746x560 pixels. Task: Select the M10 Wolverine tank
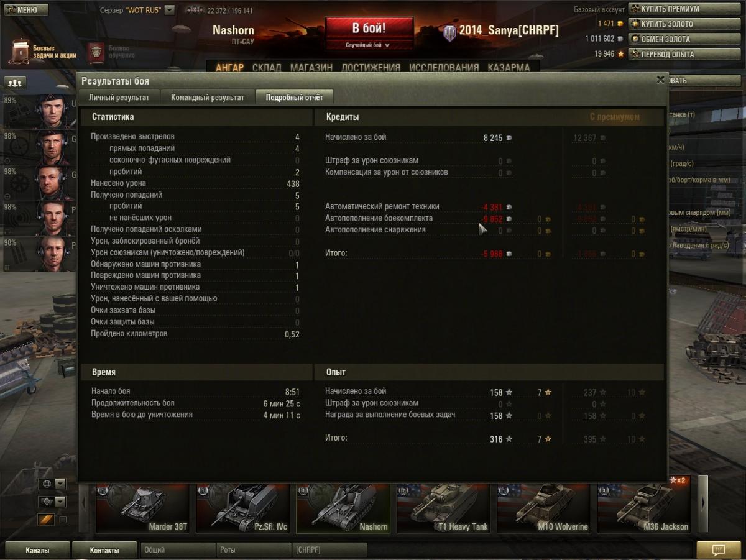pyautogui.click(x=543, y=509)
